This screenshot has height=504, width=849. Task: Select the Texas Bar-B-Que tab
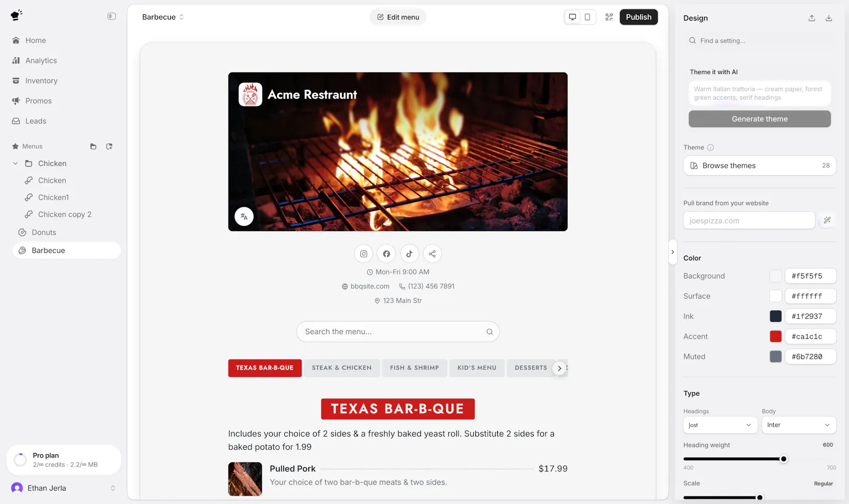pos(265,368)
